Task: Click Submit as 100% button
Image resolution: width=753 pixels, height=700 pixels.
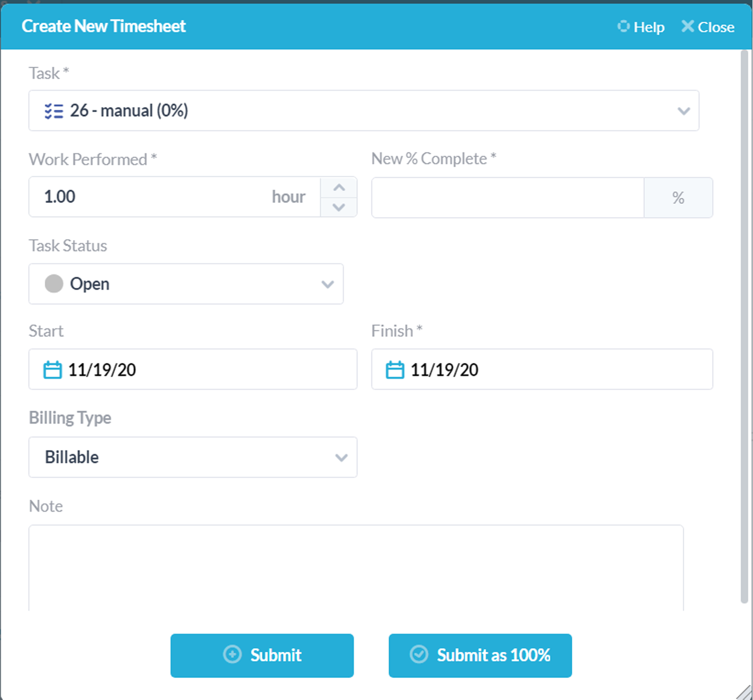Action: coord(480,655)
